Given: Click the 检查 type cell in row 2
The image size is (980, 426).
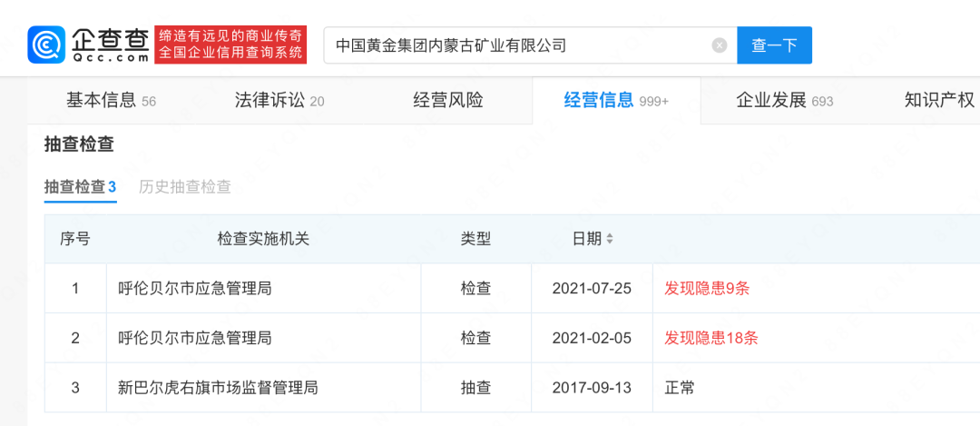Looking at the screenshot, I should (x=476, y=339).
